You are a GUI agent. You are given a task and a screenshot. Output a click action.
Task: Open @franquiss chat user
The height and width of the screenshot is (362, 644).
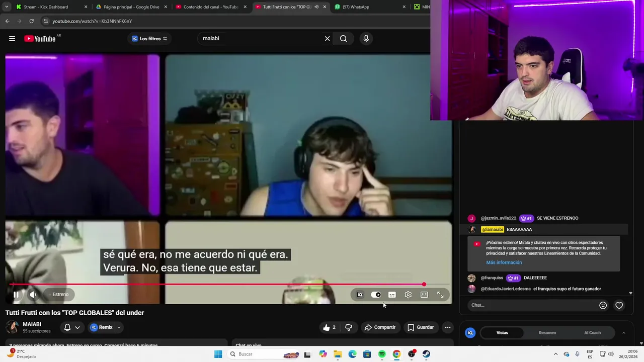(x=492, y=278)
